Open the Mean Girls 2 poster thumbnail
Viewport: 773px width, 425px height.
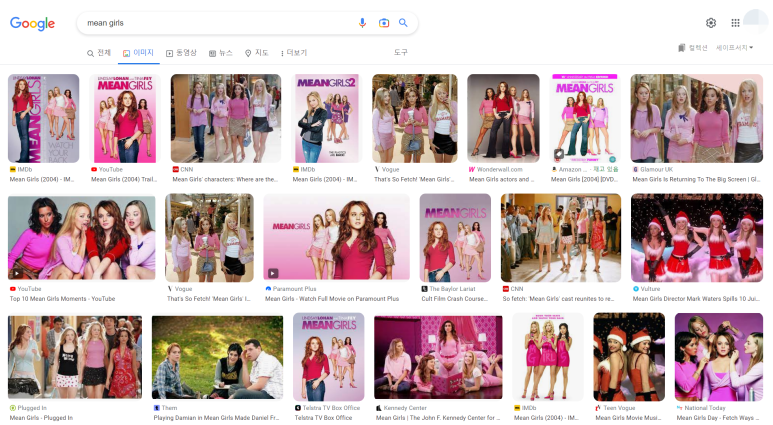click(326, 118)
